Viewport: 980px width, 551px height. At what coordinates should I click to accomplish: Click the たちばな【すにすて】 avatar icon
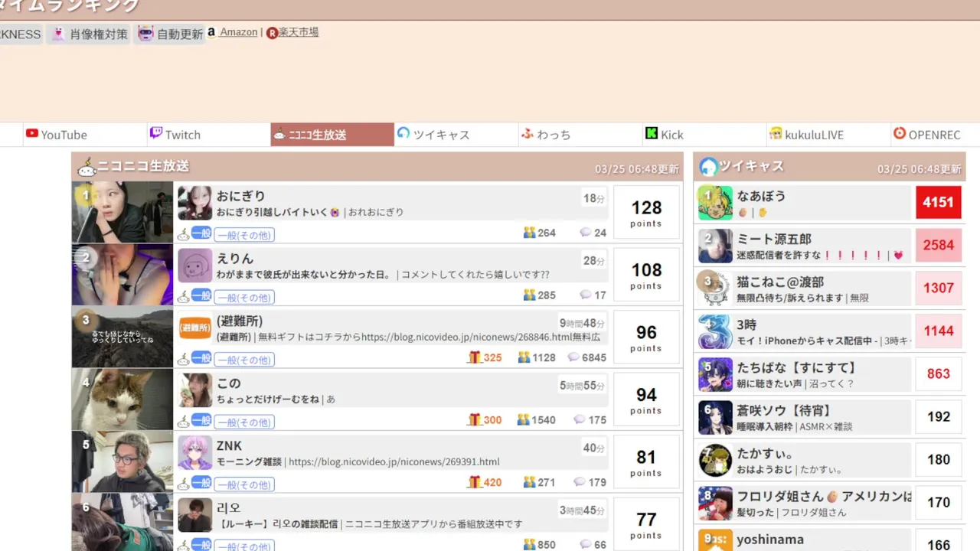(715, 374)
